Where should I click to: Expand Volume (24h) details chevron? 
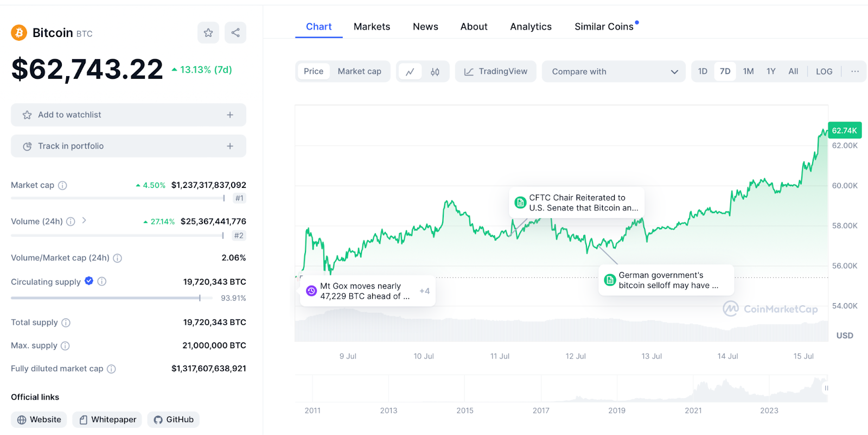[x=84, y=220]
